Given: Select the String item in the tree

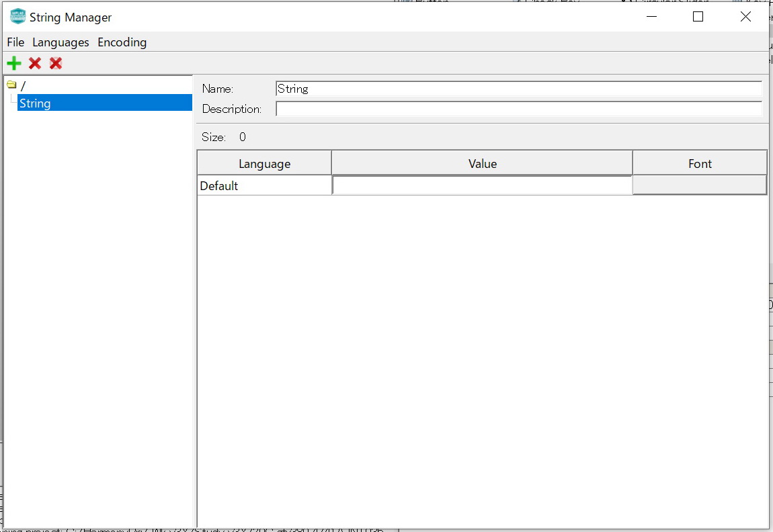Looking at the screenshot, I should (35, 103).
